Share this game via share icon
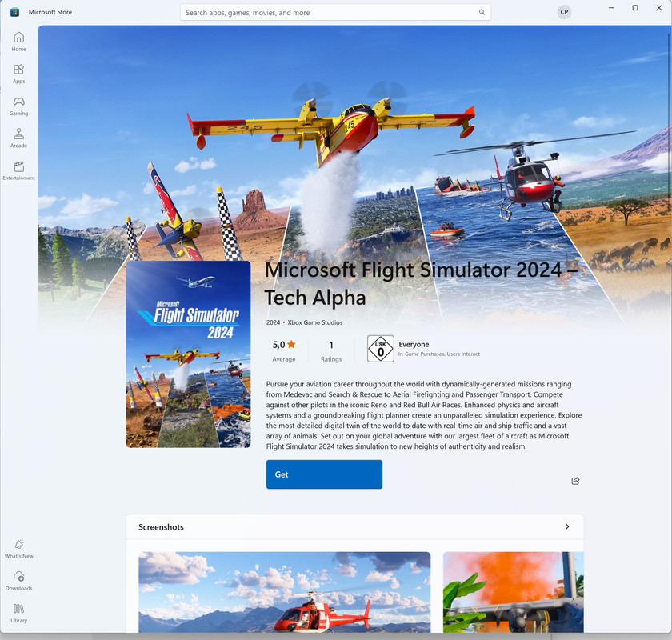This screenshot has height=640, width=672. click(575, 481)
